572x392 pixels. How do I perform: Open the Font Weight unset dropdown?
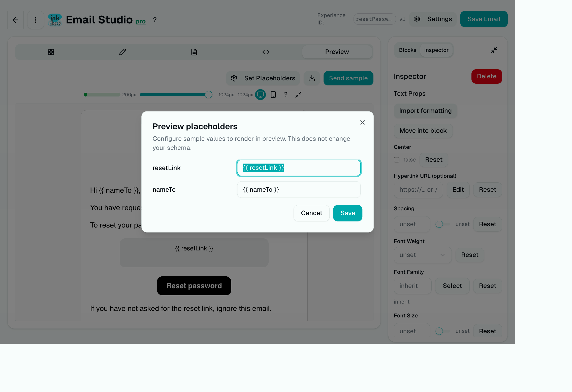tap(423, 255)
